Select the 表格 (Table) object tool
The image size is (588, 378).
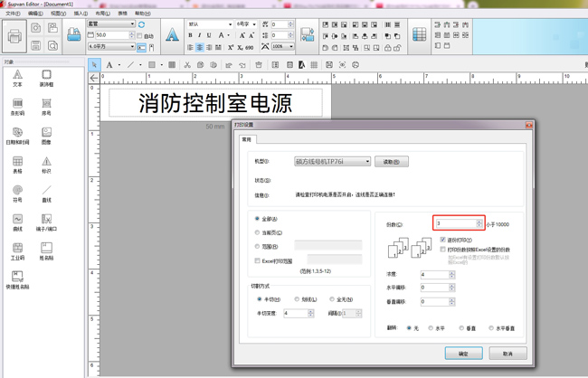(x=17, y=165)
